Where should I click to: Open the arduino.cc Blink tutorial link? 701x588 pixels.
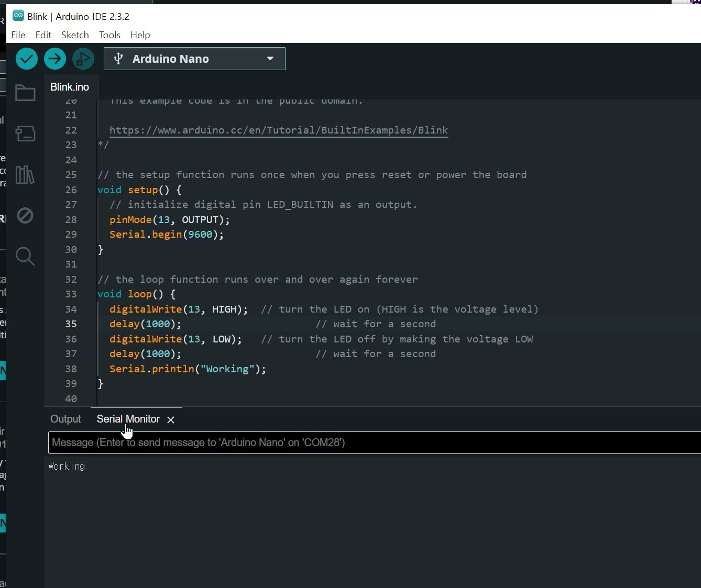279,130
